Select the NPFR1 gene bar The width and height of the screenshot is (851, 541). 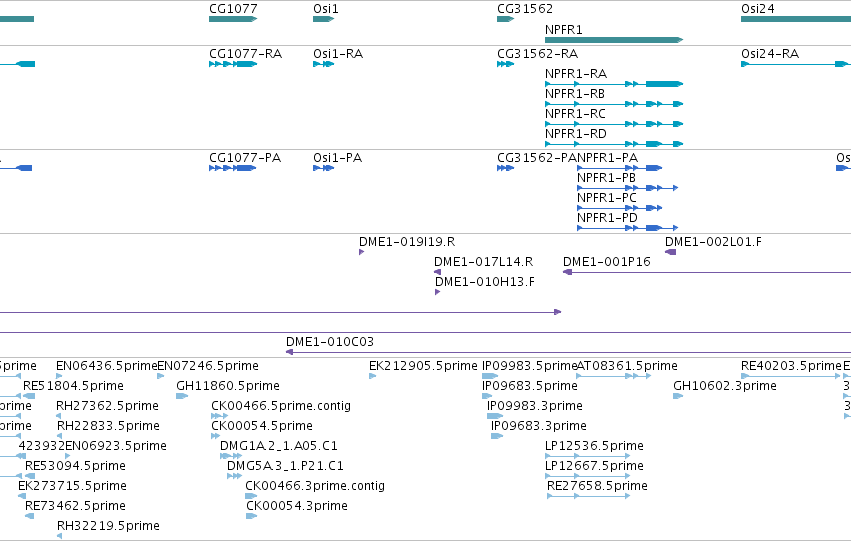[614, 40]
